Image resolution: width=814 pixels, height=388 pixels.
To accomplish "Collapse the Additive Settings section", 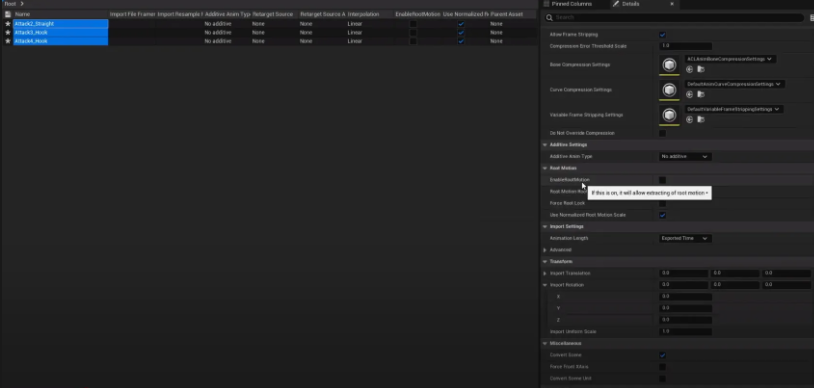I will click(545, 145).
